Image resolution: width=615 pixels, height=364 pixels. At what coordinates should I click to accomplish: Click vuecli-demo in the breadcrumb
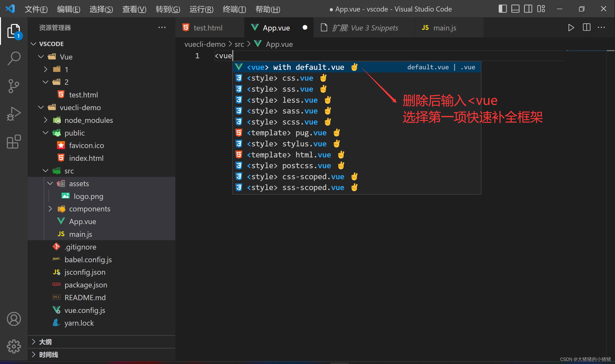click(205, 44)
